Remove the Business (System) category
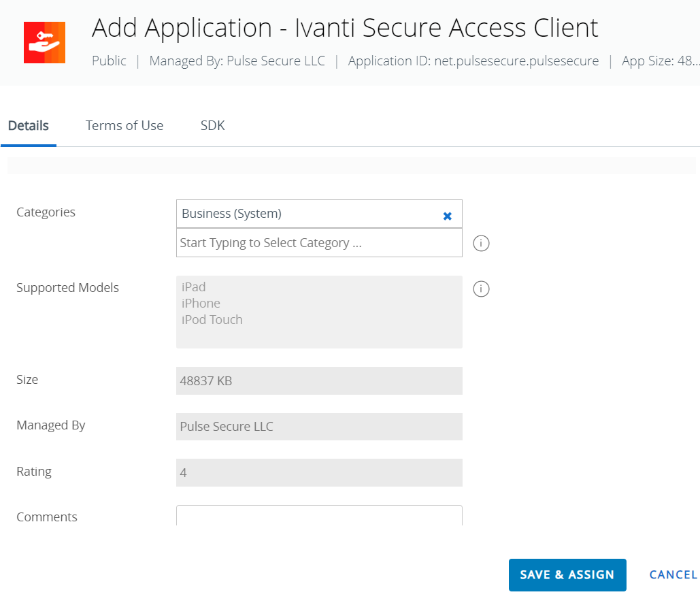700x603 pixels. (447, 216)
